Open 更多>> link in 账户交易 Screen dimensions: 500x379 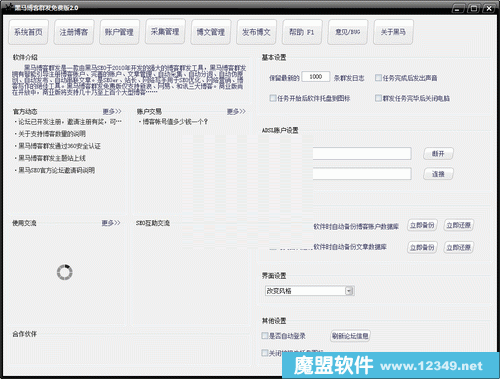236,111
